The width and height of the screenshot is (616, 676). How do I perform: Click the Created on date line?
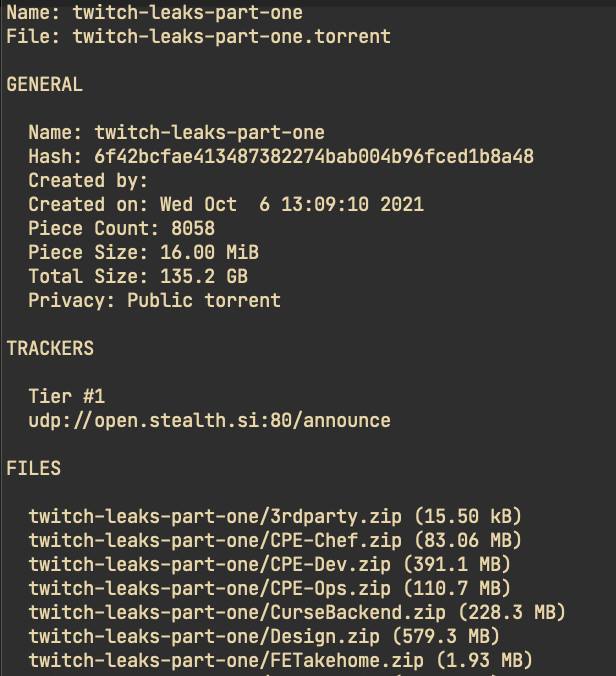(x=226, y=205)
